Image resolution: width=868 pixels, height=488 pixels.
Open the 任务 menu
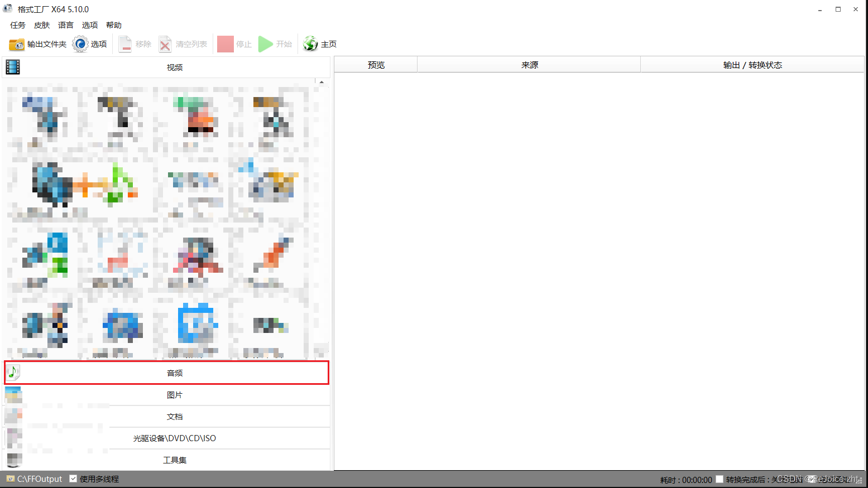[x=18, y=25]
